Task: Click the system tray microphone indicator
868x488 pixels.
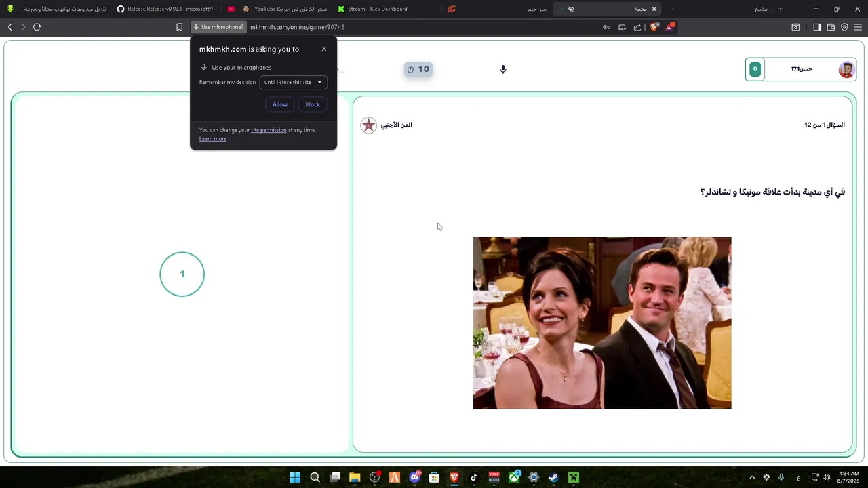Action: (x=781, y=477)
